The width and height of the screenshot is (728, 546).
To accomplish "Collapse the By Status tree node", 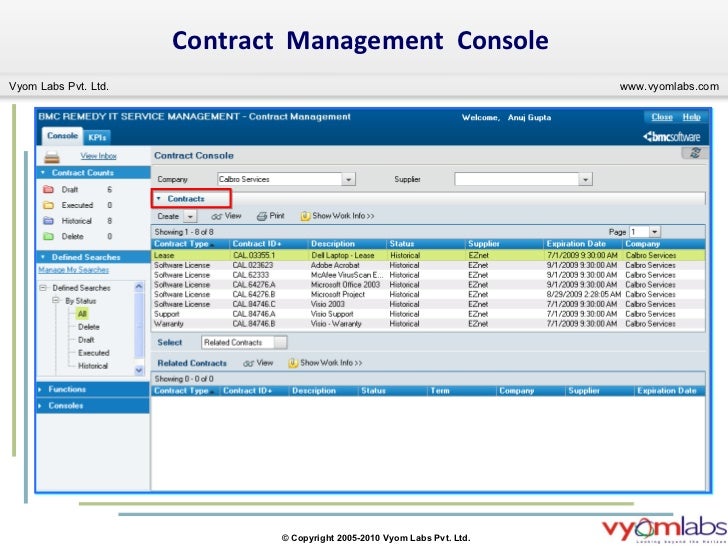I will (x=56, y=301).
